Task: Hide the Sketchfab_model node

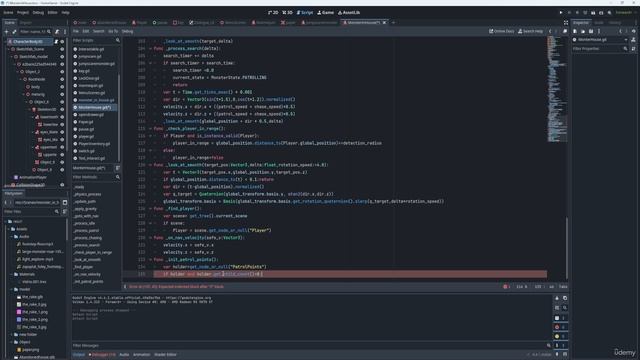Action: [62, 57]
